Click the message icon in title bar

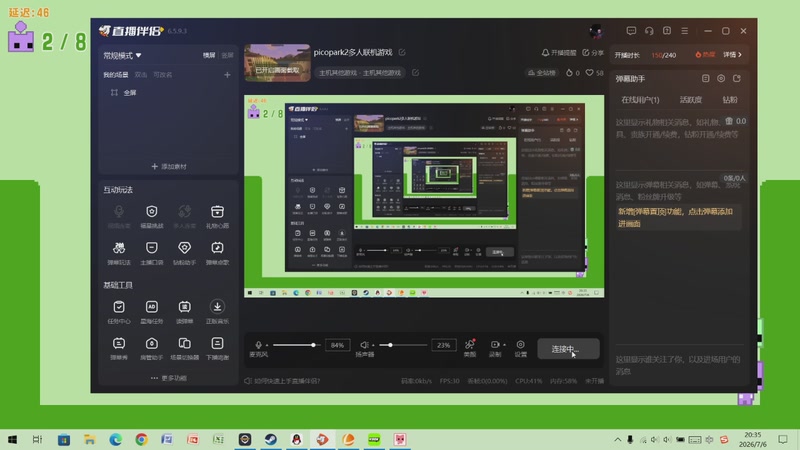click(x=631, y=31)
